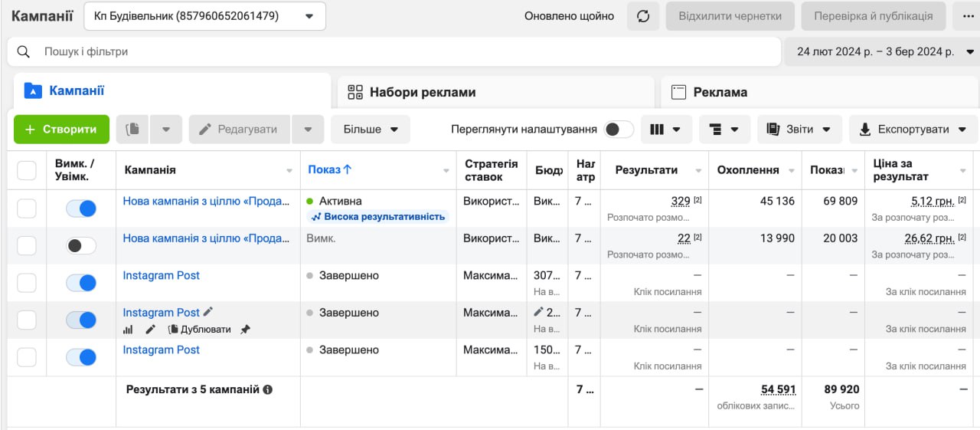This screenshot has height=430, width=980.
Task: Open the Більше dropdown menu
Action: click(371, 130)
